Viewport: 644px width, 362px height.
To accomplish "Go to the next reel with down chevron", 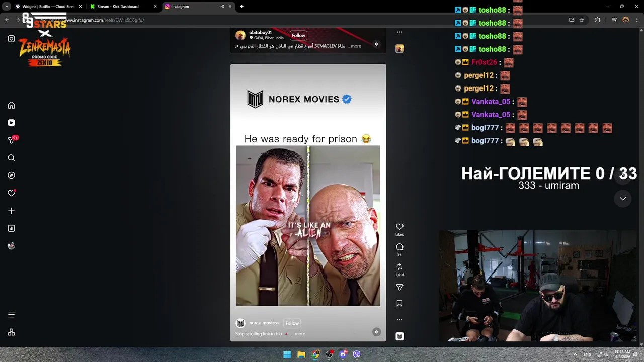I will tap(623, 199).
